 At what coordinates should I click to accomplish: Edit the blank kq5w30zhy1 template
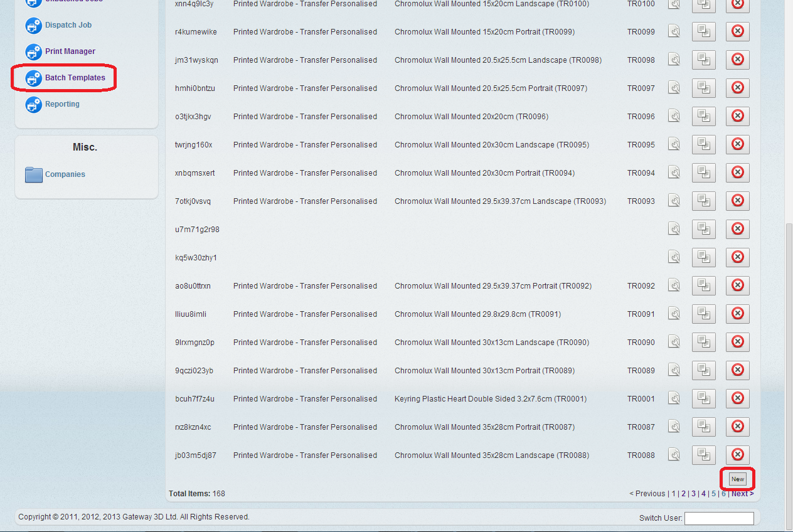click(674, 257)
